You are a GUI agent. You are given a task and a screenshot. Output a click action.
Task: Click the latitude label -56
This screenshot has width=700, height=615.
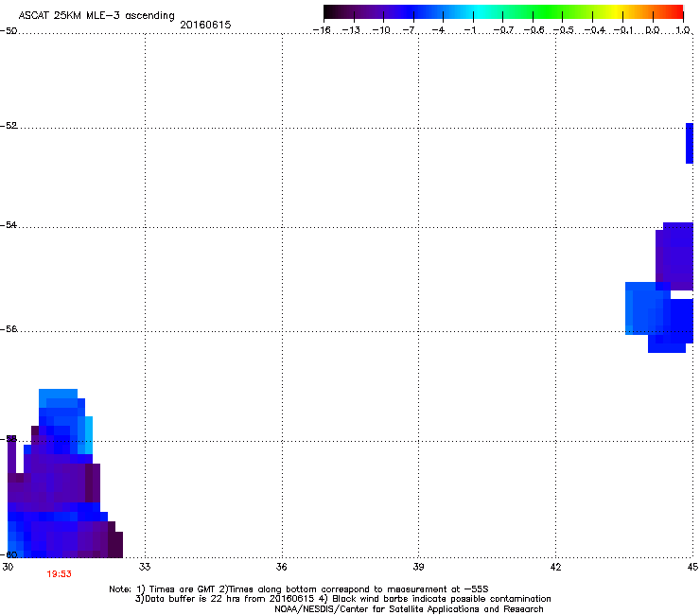[9, 329]
